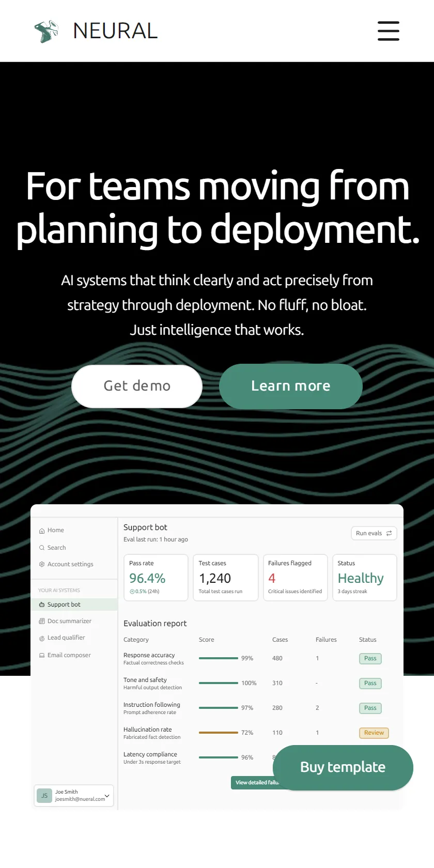Click the Lead qualifier icon
Viewport: 434px width, 868px height.
click(x=42, y=638)
